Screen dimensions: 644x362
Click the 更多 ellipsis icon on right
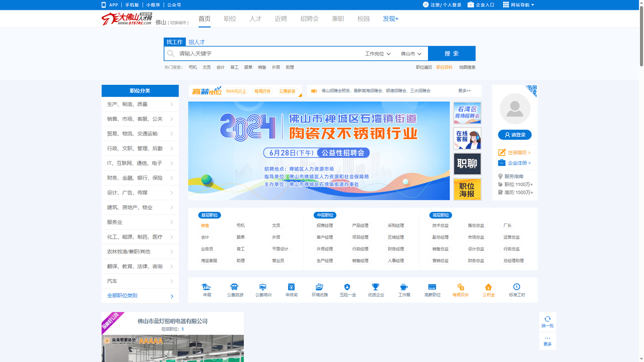tap(547, 338)
